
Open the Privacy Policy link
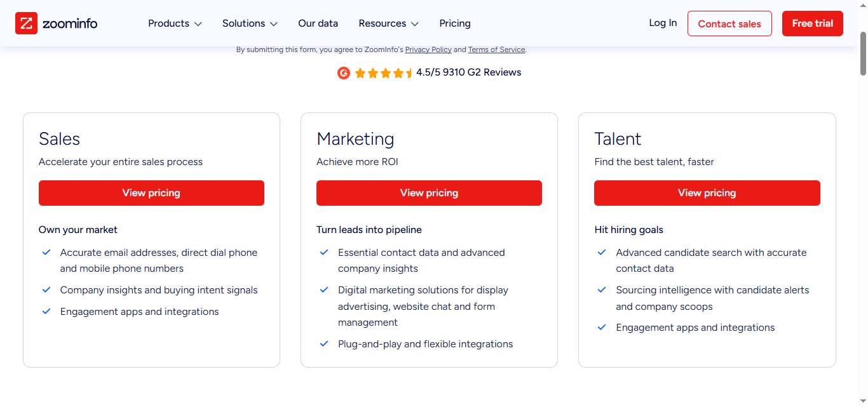point(428,50)
